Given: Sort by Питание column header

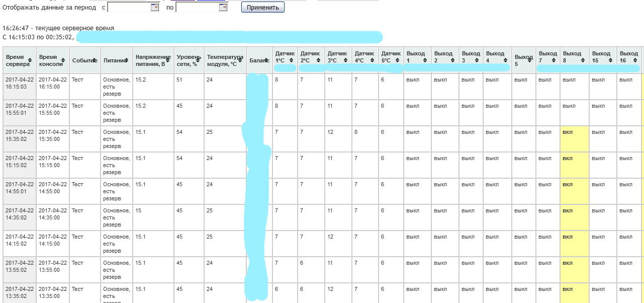Looking at the screenshot, I should [116, 60].
